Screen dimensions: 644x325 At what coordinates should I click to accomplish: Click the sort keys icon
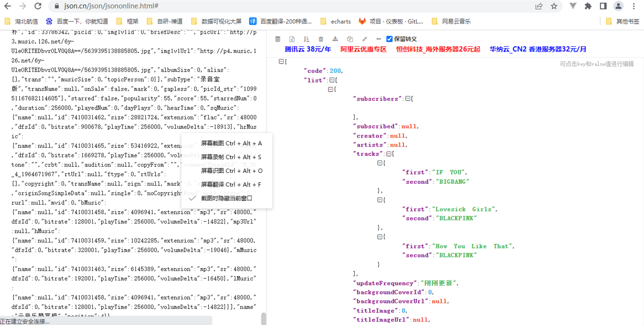click(x=306, y=39)
